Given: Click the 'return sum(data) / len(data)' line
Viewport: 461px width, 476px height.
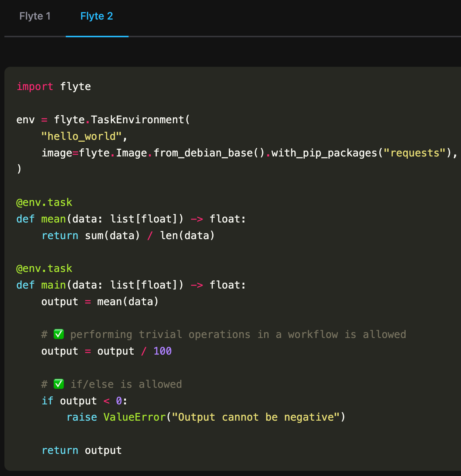Looking at the screenshot, I should point(128,235).
